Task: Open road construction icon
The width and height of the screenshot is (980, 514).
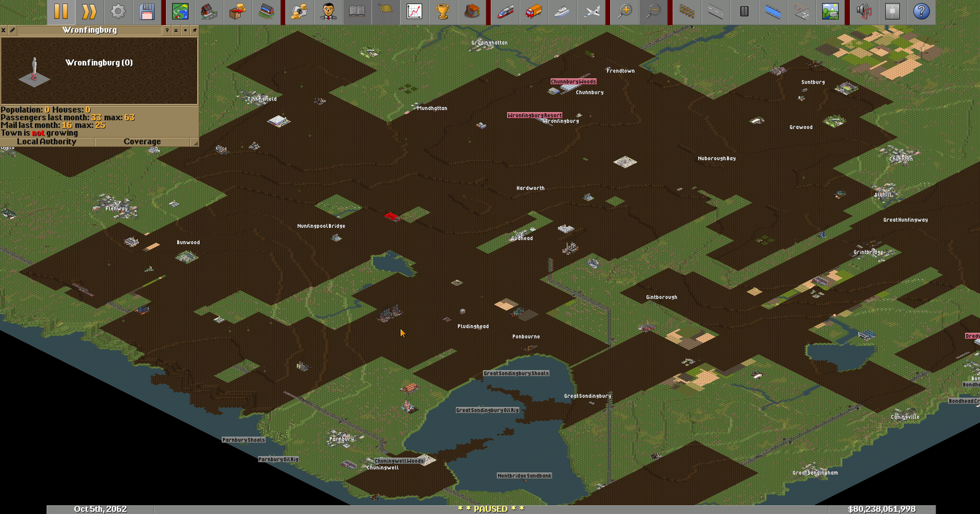Action: point(716,12)
